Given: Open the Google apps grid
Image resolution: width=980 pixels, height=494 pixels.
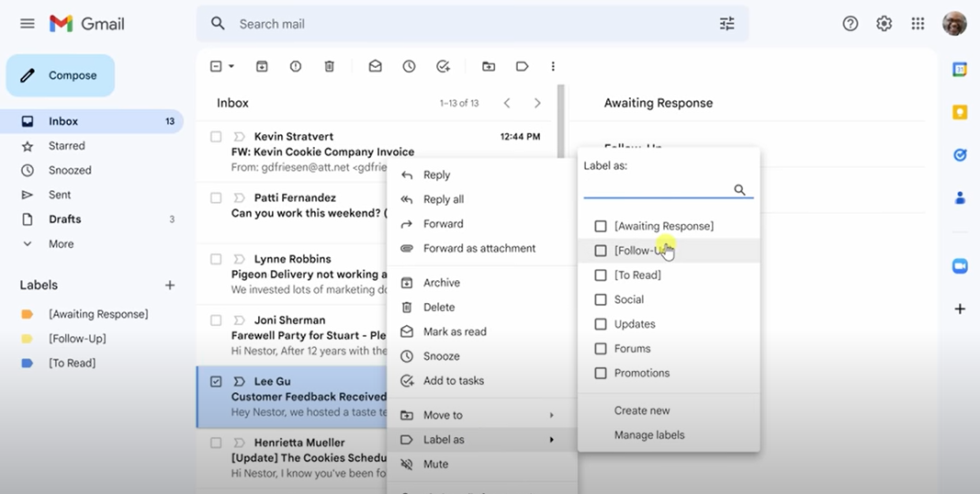Looking at the screenshot, I should pos(917,24).
